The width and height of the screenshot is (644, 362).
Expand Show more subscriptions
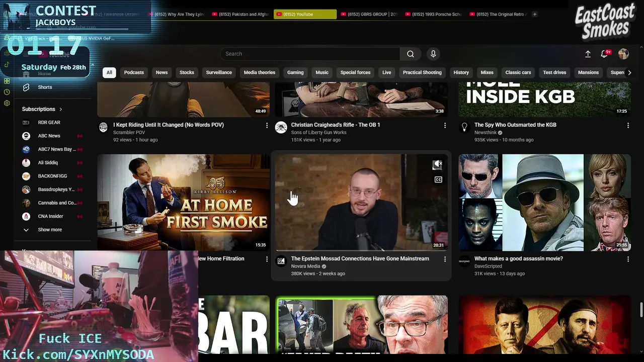pyautogui.click(x=50, y=230)
